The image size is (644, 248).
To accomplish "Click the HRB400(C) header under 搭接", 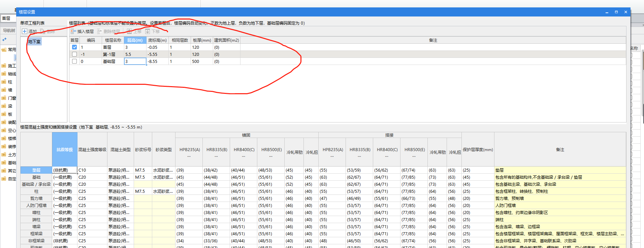I will tap(387, 152).
